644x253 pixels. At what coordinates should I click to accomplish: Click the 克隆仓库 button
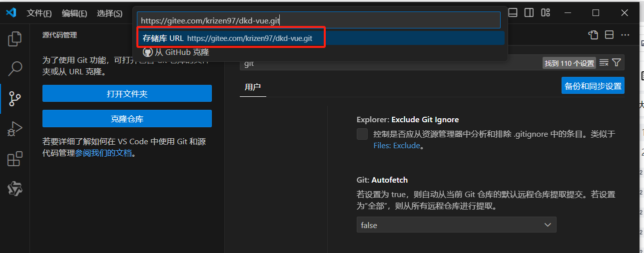[x=127, y=119]
